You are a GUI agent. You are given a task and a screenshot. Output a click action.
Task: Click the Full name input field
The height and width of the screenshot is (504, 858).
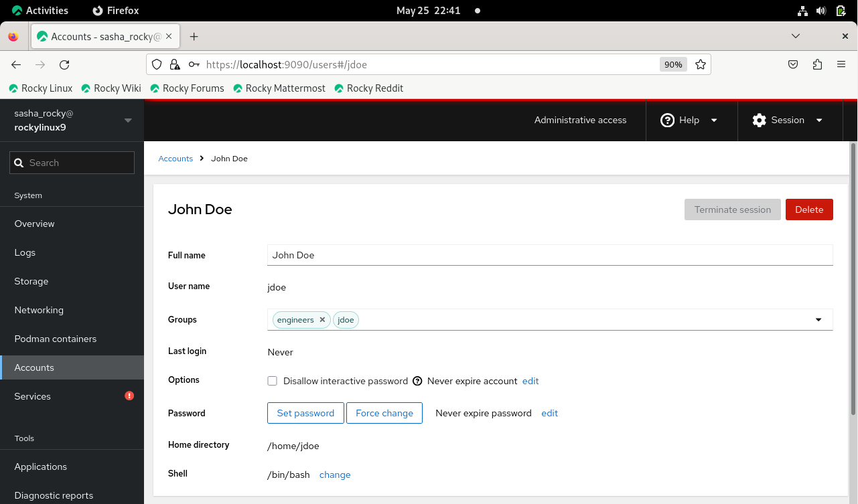tap(549, 255)
